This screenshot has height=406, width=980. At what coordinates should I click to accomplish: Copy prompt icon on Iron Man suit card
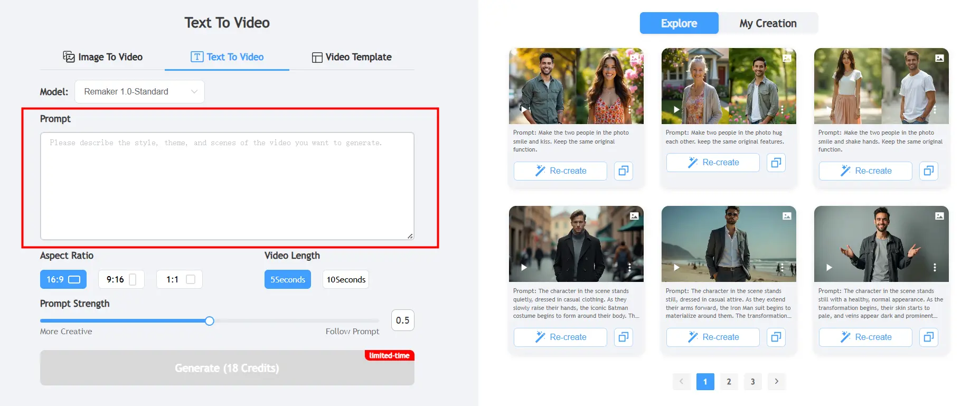point(776,337)
